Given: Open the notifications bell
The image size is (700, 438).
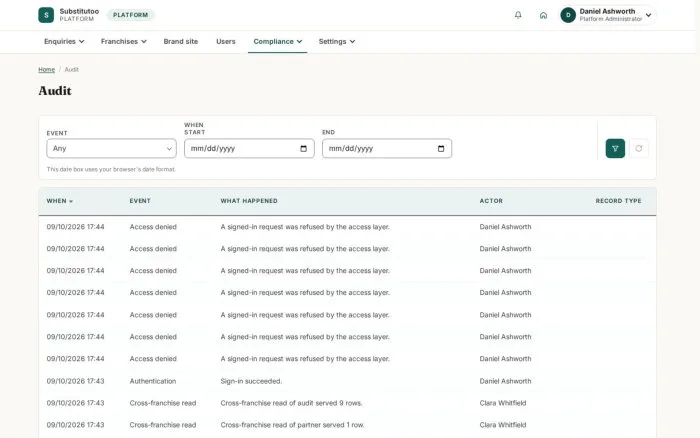Looking at the screenshot, I should [x=518, y=15].
